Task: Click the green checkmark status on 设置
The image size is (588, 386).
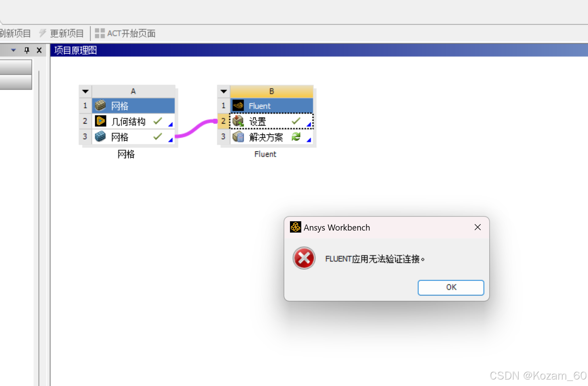Action: 296,121
